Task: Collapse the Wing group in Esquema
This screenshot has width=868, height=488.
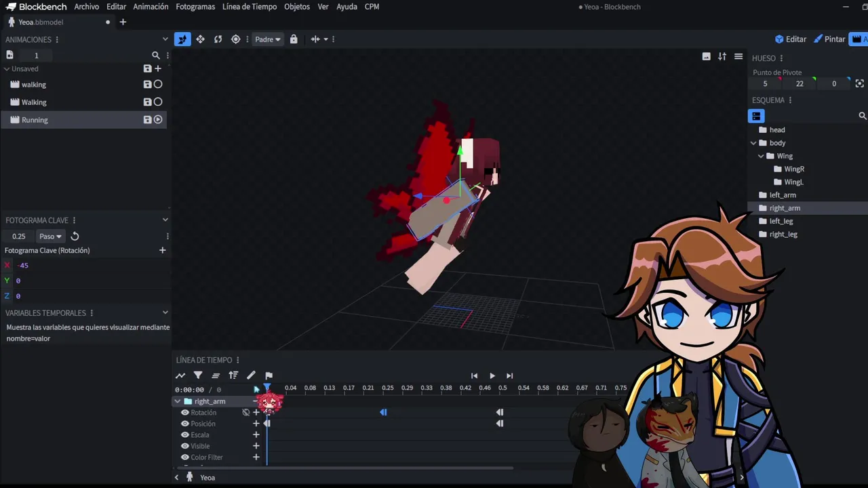Action: [x=761, y=156]
